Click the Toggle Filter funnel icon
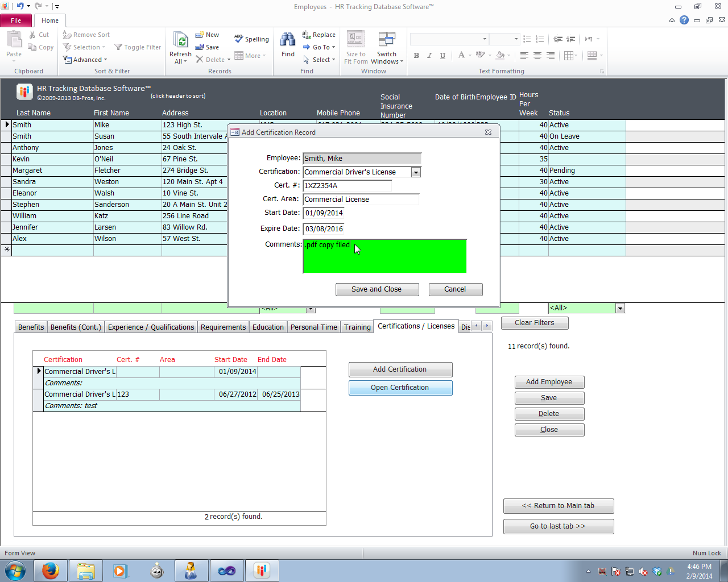The height and width of the screenshot is (582, 728). pos(118,47)
